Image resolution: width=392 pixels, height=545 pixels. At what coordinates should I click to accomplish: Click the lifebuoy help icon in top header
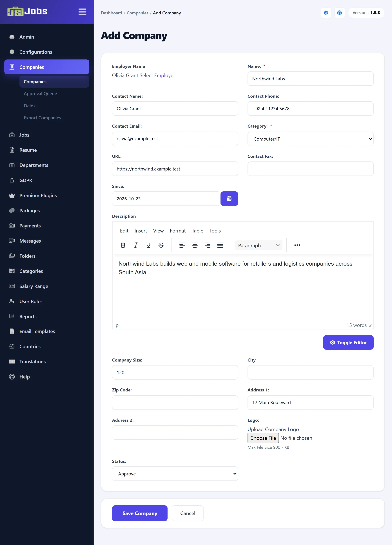tap(339, 13)
